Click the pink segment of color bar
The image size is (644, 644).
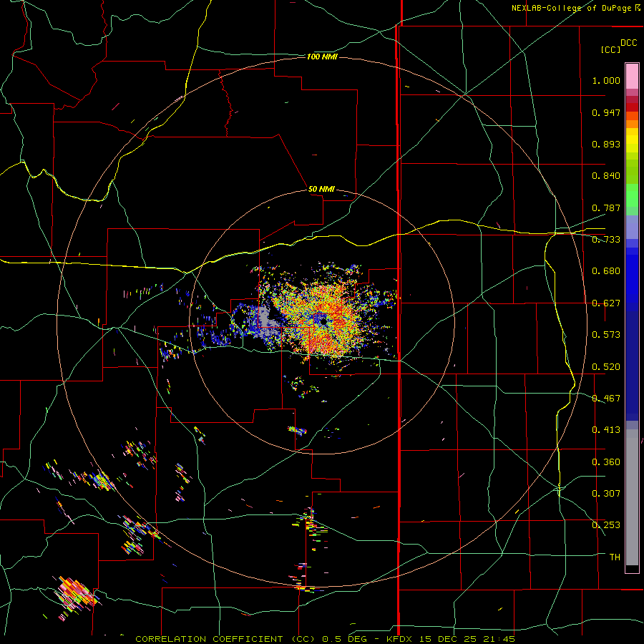(x=632, y=77)
